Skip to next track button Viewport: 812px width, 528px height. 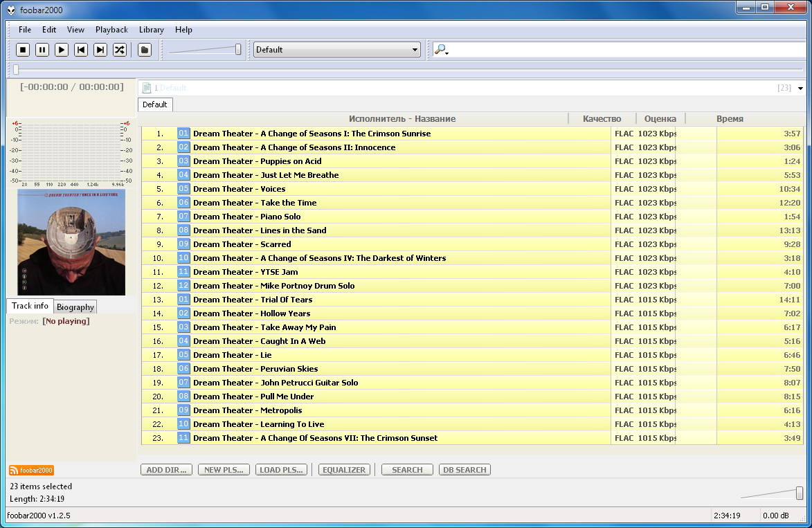pyautogui.click(x=100, y=50)
